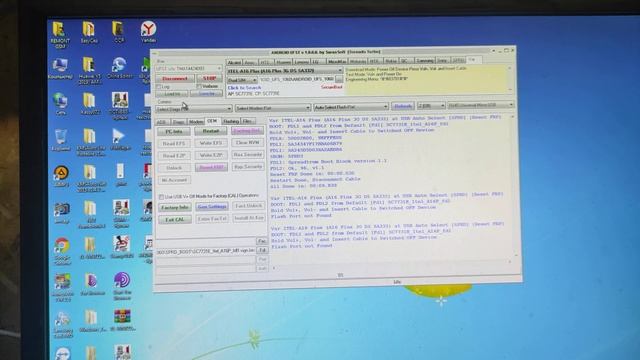Launch AIMP orange triangle desktop icon
This screenshot has width=640, height=360.
click(x=61, y=176)
